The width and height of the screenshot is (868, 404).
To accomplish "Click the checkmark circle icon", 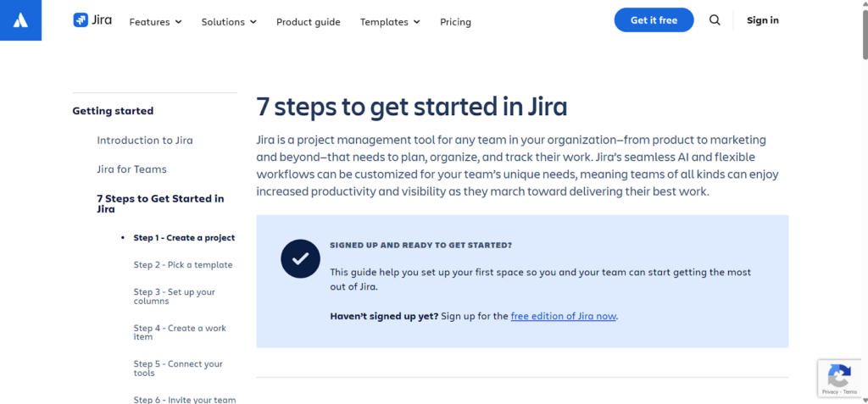I will (x=300, y=258).
